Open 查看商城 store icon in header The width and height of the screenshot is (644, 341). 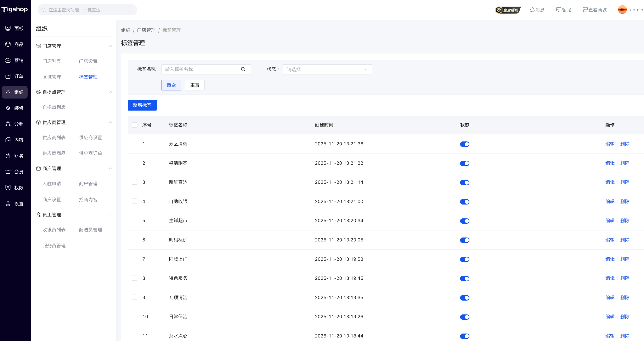(x=585, y=10)
